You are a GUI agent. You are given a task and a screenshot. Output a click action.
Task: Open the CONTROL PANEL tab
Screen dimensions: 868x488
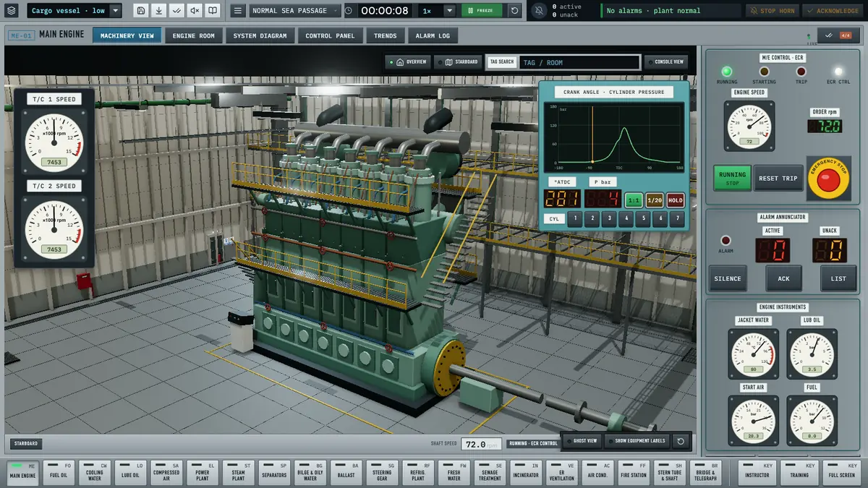[x=329, y=35]
